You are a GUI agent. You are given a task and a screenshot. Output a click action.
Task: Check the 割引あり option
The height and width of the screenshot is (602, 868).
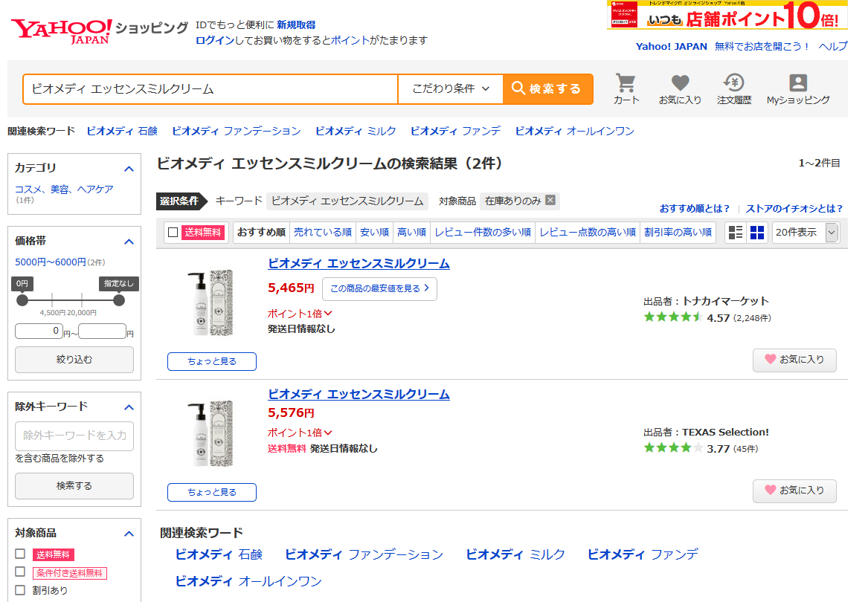[21, 590]
